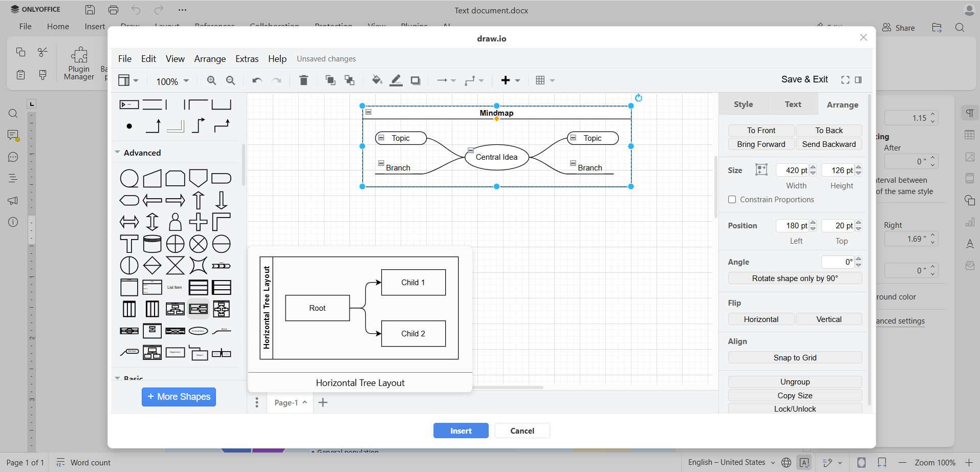Select the ellipse shape in Advanced

click(x=129, y=179)
